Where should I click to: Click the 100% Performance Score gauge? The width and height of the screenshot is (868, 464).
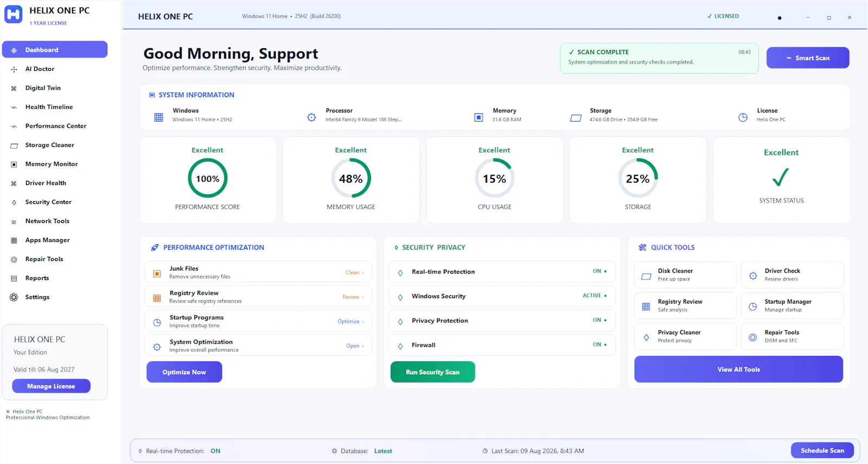point(208,179)
